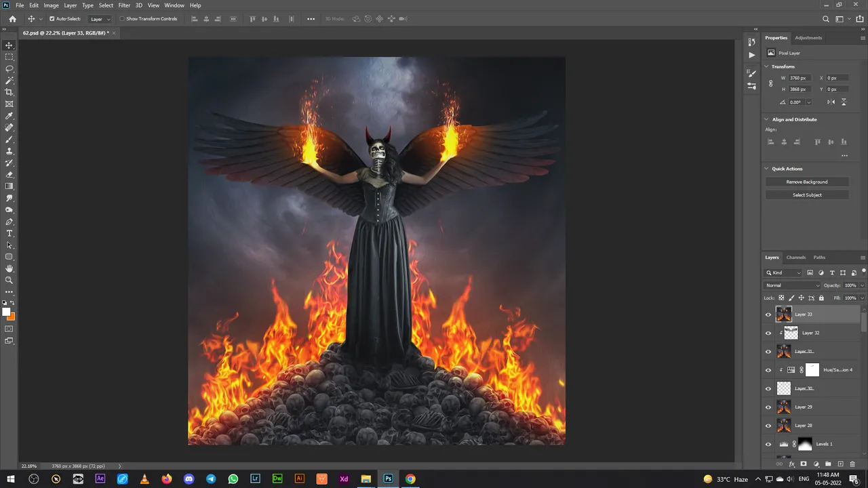Open search icon at top right
Viewport: 868px width, 488px height.
tap(825, 19)
